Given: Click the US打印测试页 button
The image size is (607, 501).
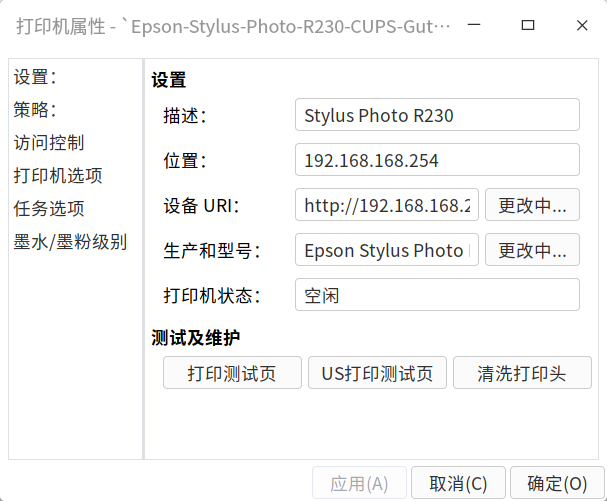Looking at the screenshot, I should coord(377,373).
